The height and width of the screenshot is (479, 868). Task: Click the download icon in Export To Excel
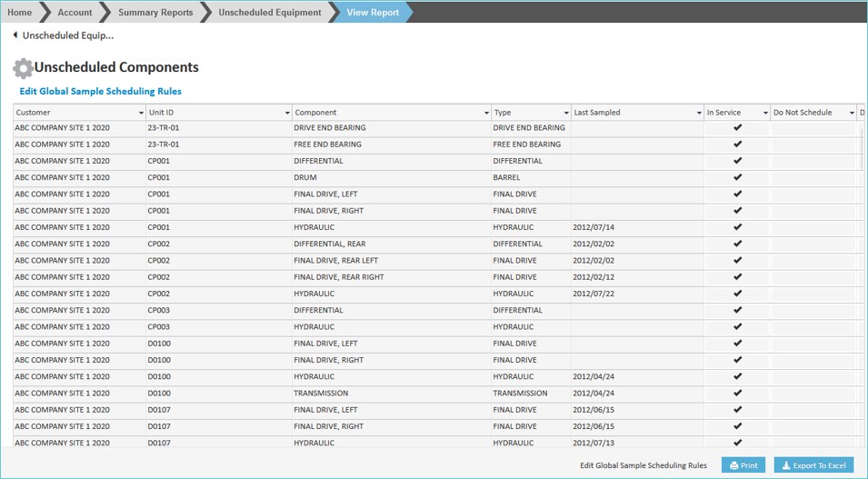tap(787, 465)
